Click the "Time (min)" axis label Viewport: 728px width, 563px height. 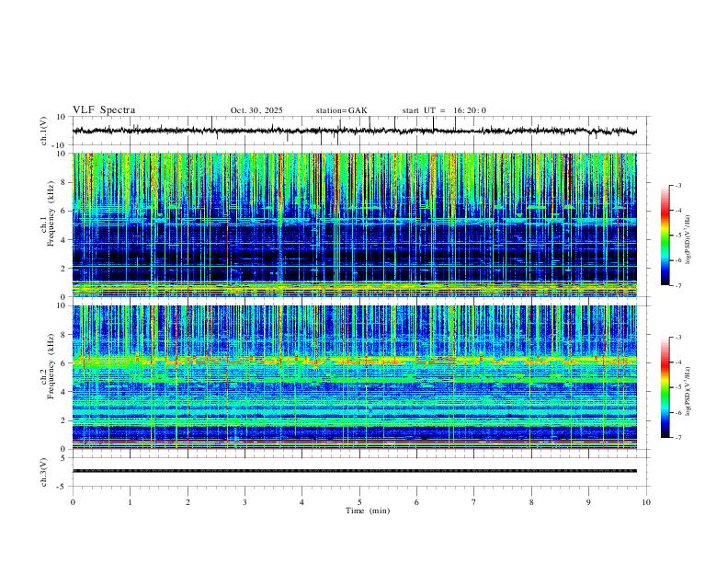368,511
